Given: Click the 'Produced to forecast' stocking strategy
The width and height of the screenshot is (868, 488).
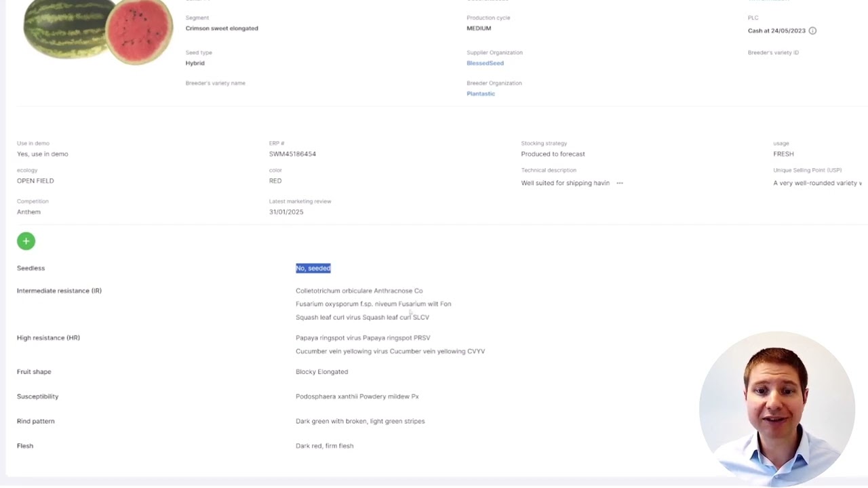Looking at the screenshot, I should point(553,154).
